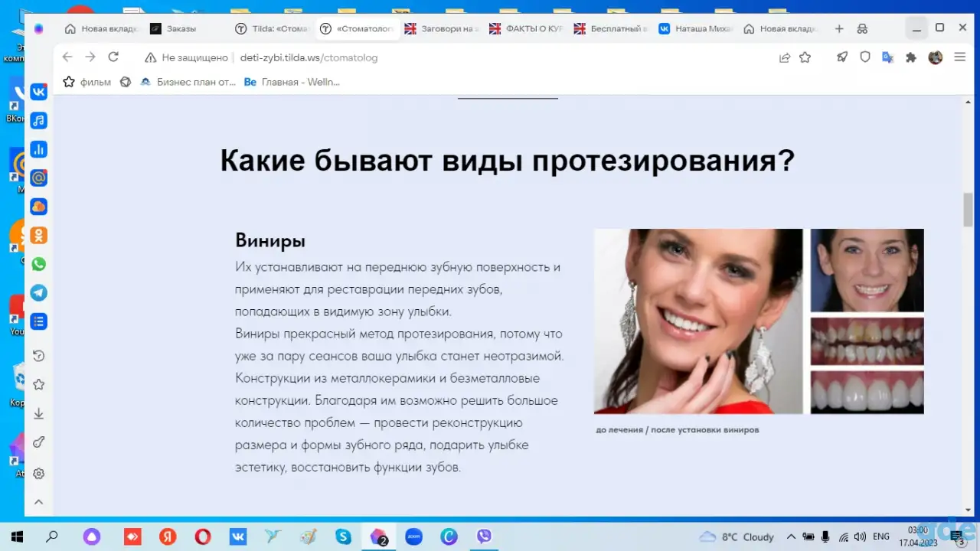The width and height of the screenshot is (980, 551).
Task: Switch to the 'Tilda: «Стома' tab
Action: click(x=271, y=28)
